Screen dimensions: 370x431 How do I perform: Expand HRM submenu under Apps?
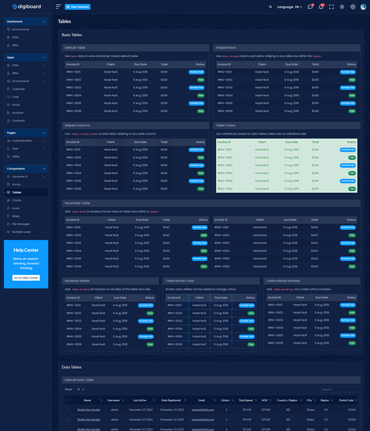26,73
